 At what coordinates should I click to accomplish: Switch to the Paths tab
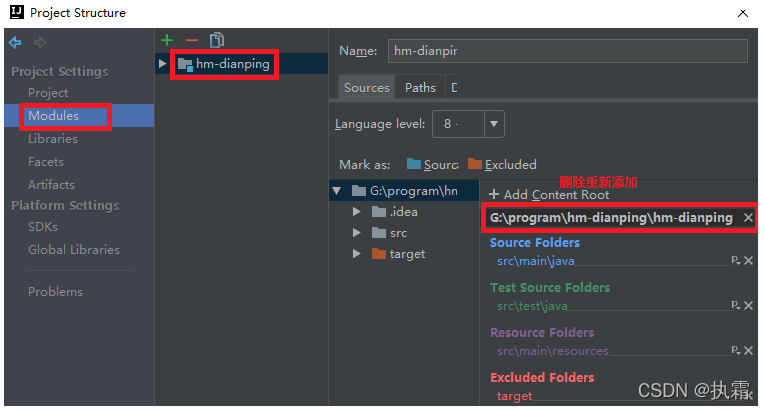click(420, 87)
